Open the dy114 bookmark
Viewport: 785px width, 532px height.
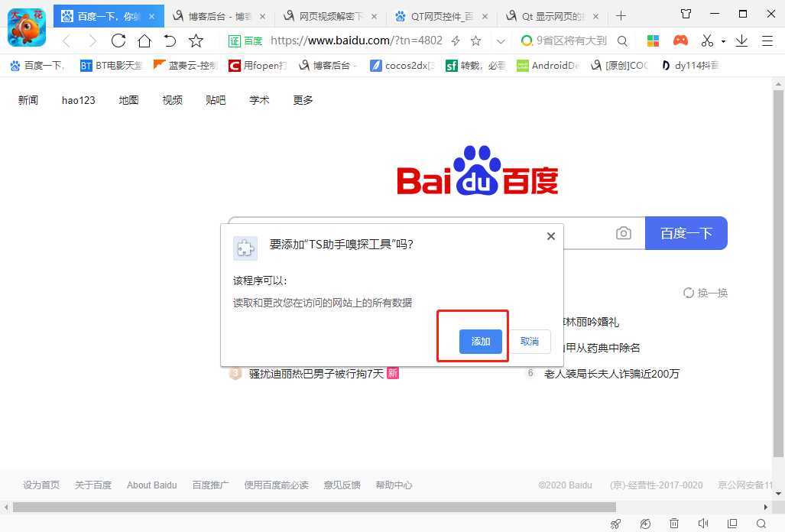click(690, 66)
